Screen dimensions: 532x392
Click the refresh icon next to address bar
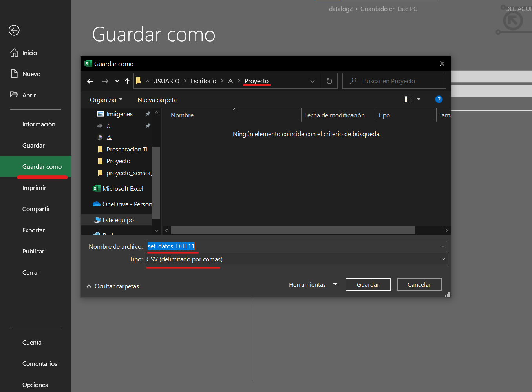click(x=329, y=81)
